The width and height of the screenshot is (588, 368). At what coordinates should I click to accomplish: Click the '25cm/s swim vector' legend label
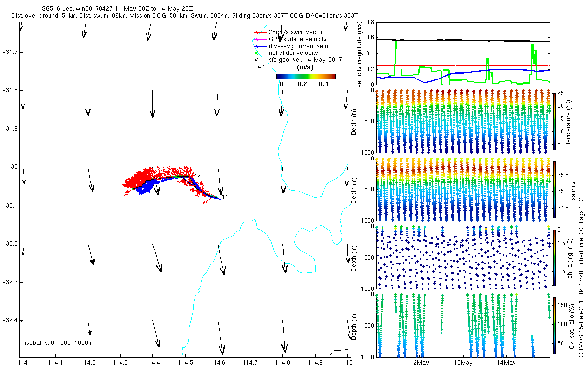pos(296,32)
